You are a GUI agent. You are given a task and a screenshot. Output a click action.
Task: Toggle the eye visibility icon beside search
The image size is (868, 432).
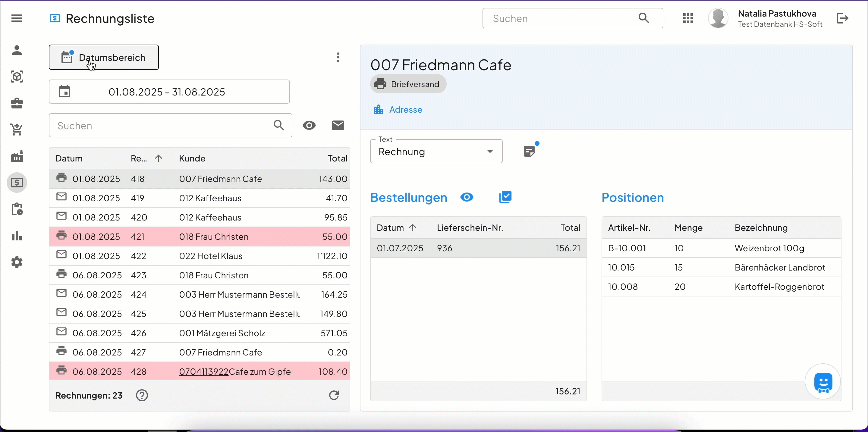309,125
